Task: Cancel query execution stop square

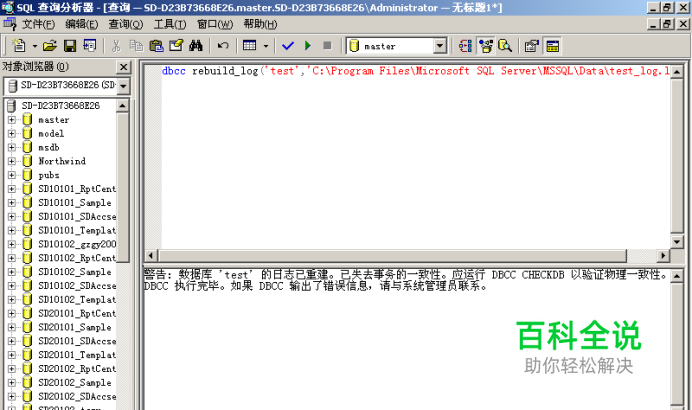Action: pyautogui.click(x=327, y=45)
